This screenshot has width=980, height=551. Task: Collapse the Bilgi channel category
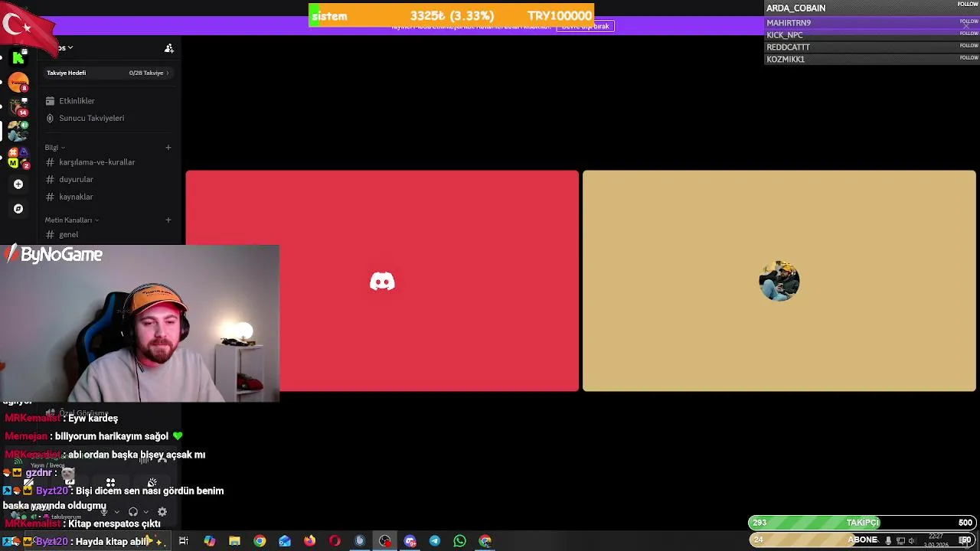[54, 148]
